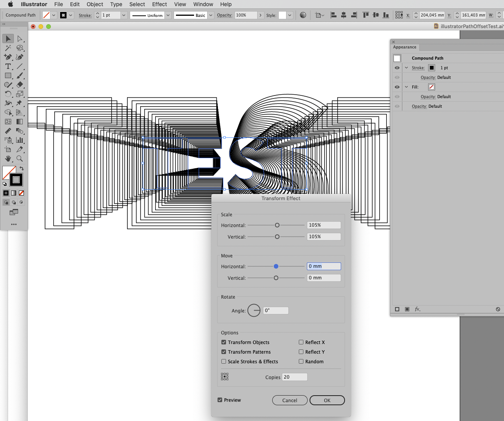
Task: Enable the Scale Strokes & Effects checkbox
Action: click(x=224, y=361)
